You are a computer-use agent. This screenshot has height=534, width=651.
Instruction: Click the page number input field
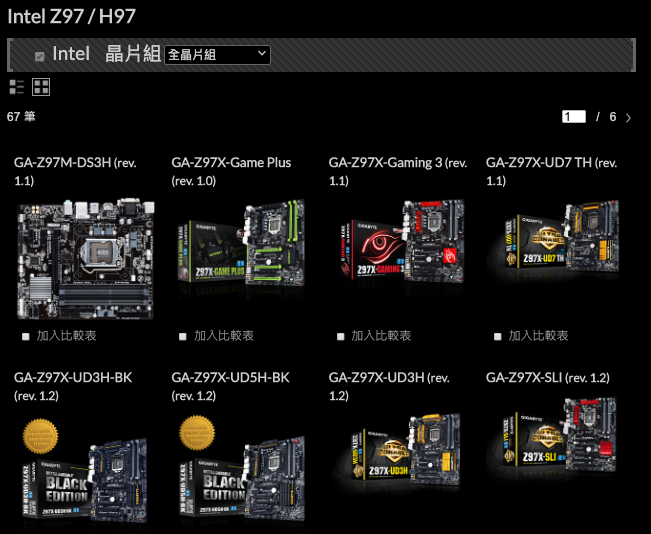coord(574,117)
